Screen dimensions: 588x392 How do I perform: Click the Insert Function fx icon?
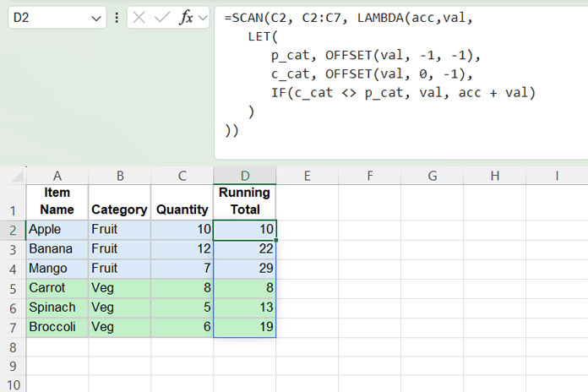(187, 17)
